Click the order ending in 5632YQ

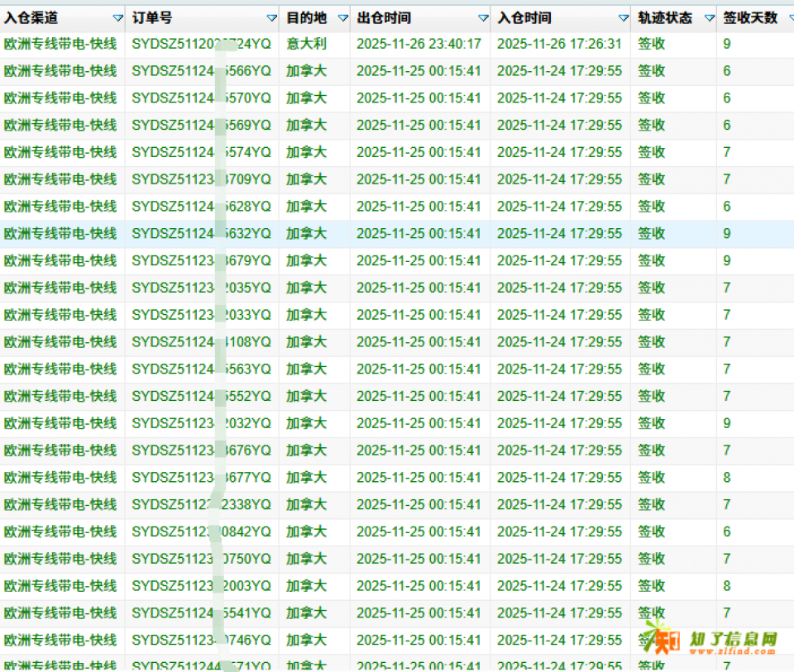click(201, 234)
